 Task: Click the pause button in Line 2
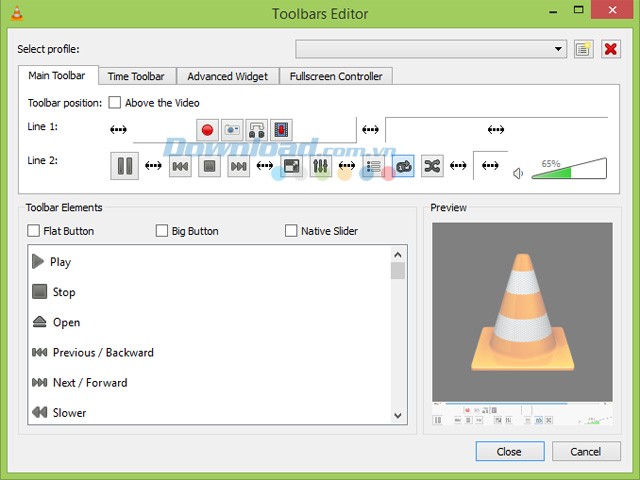point(125,166)
